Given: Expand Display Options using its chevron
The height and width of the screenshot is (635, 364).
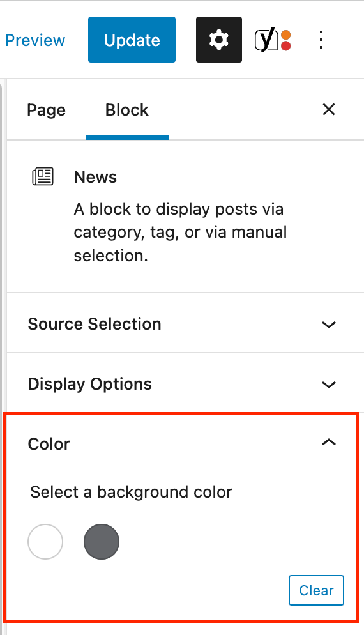Looking at the screenshot, I should [329, 385].
